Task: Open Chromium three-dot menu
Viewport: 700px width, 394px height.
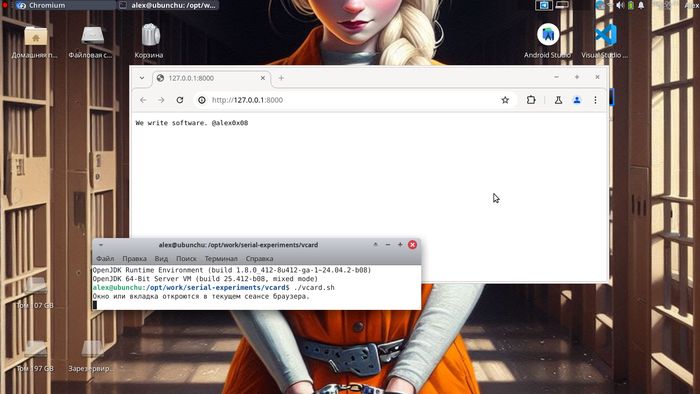Action: pyautogui.click(x=595, y=100)
